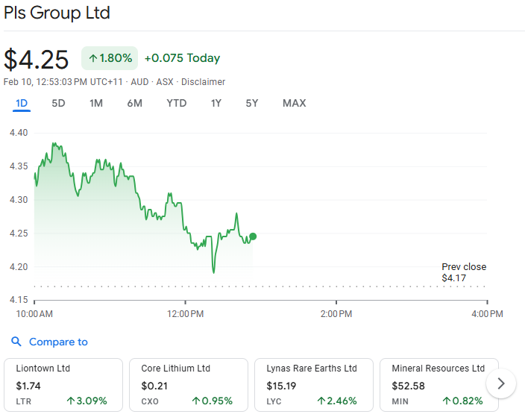Click the green up arrow in percentage badge

point(93,57)
